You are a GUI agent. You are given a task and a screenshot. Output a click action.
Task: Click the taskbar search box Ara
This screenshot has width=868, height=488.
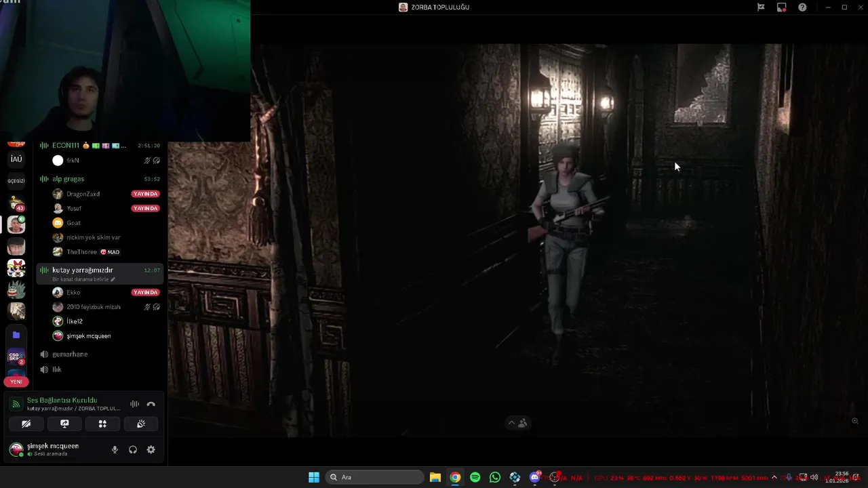375,477
